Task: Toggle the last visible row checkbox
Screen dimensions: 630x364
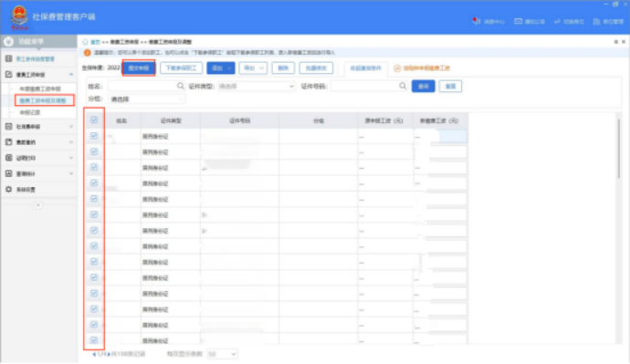Action: click(x=94, y=340)
